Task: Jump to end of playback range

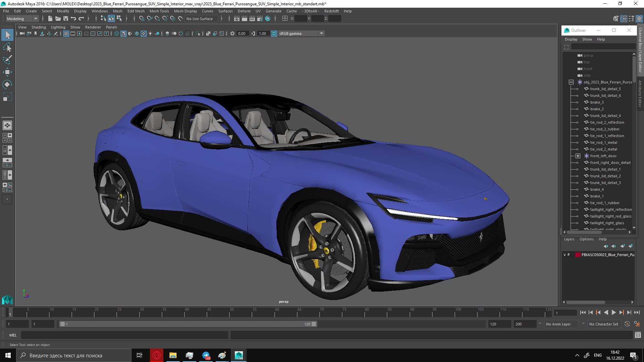Action: [x=637, y=312]
